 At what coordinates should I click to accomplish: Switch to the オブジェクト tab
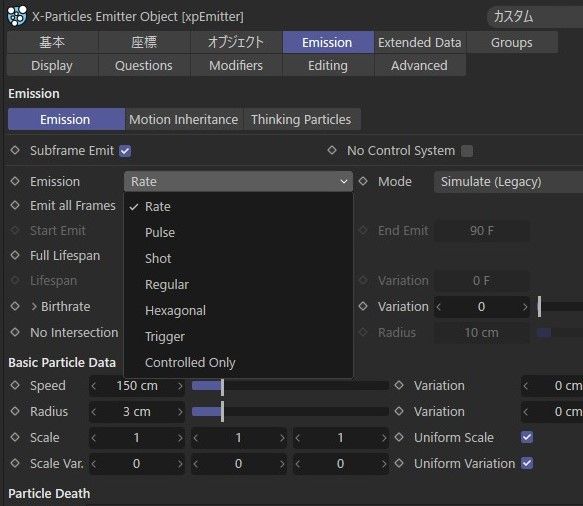pyautogui.click(x=236, y=42)
